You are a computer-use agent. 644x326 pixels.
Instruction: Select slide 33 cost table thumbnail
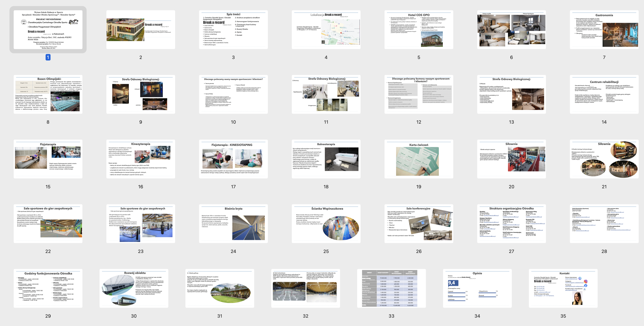[391, 288]
